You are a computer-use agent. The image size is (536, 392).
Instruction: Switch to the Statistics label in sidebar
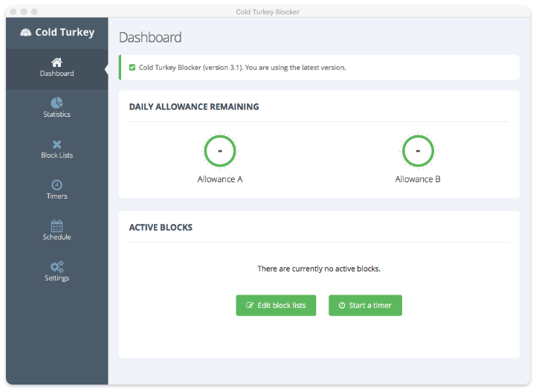coord(56,115)
